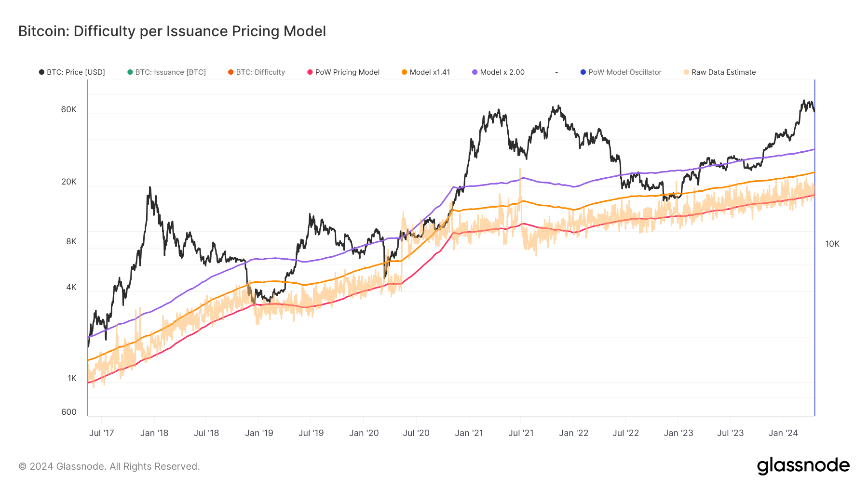868x488 pixels.
Task: Click the Jan '21 x-axis label
Action: pos(469,433)
